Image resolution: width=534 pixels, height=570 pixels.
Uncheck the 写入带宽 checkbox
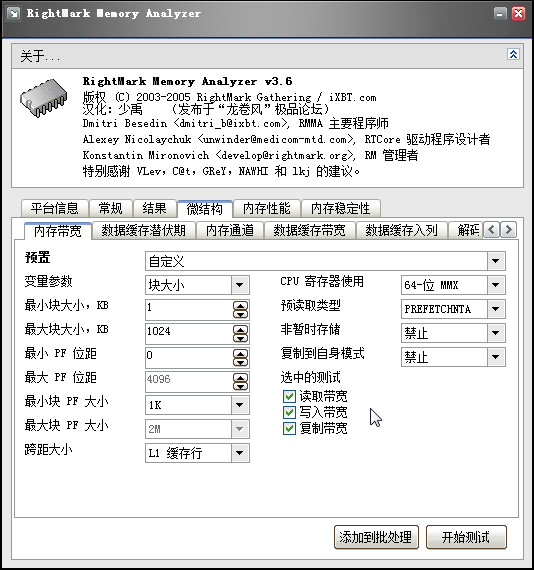[289, 412]
